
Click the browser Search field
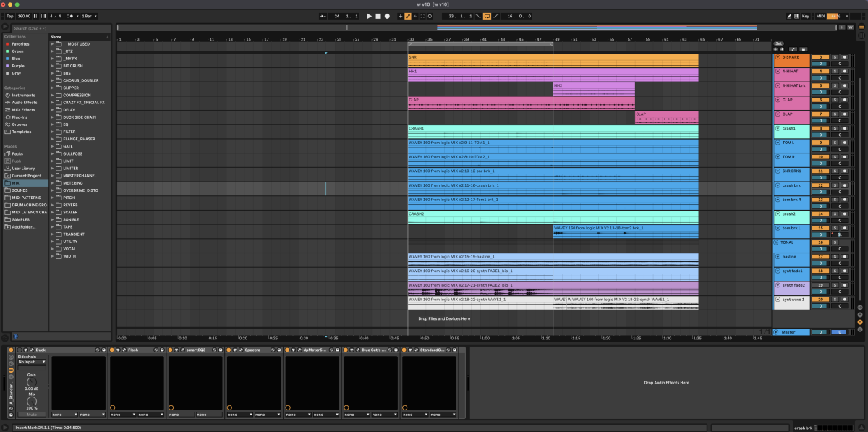[61, 28]
